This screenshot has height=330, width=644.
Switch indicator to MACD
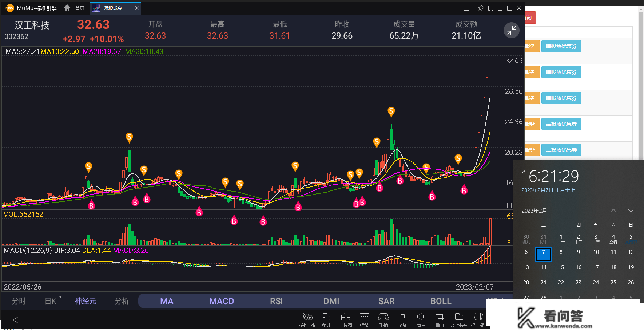(x=222, y=301)
